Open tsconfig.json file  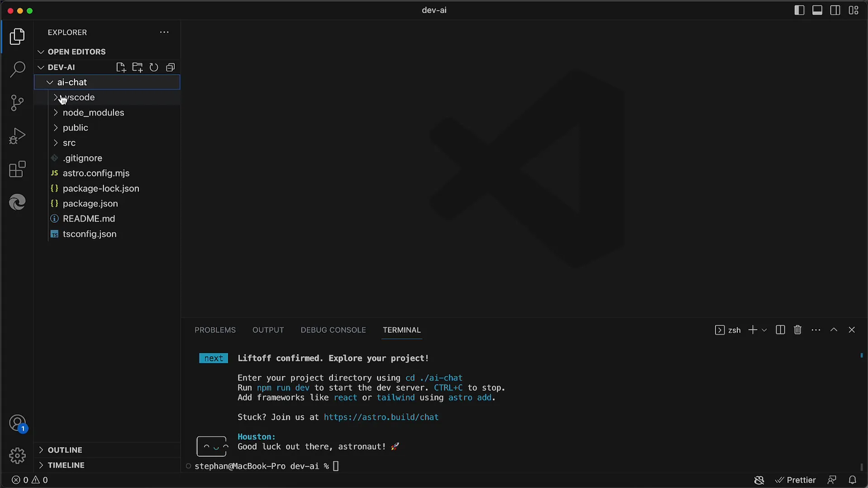[x=107, y=234]
